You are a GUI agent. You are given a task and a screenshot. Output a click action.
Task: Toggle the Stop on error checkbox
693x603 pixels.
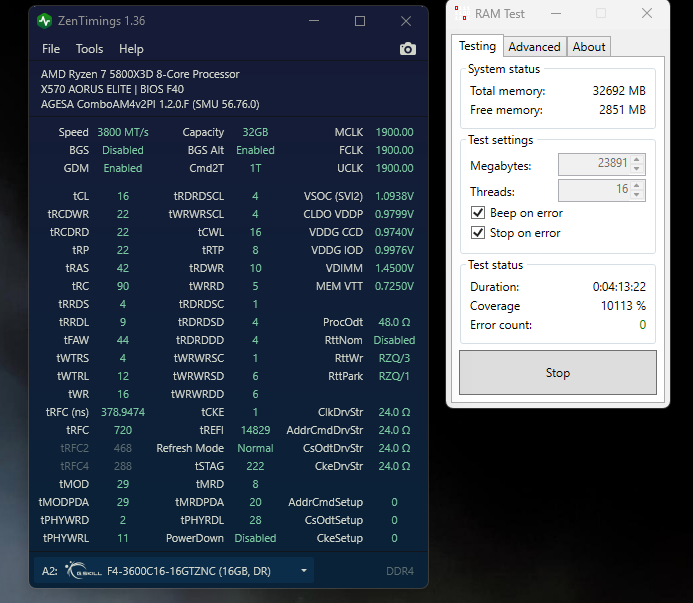coord(478,233)
